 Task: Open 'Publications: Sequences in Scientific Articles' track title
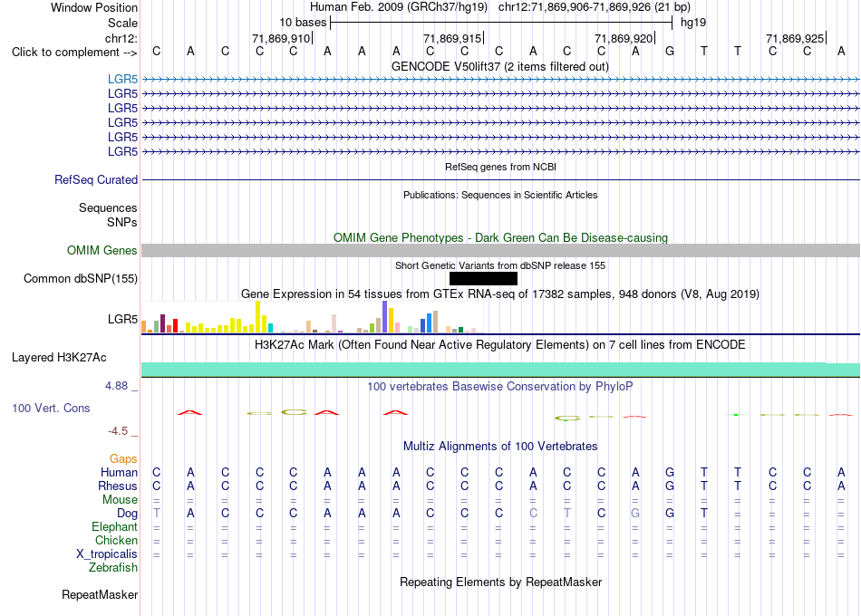pos(500,195)
